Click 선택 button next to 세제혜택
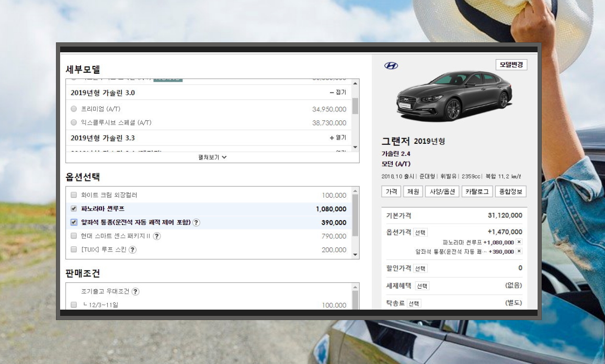This screenshot has width=605, height=364. click(x=422, y=286)
